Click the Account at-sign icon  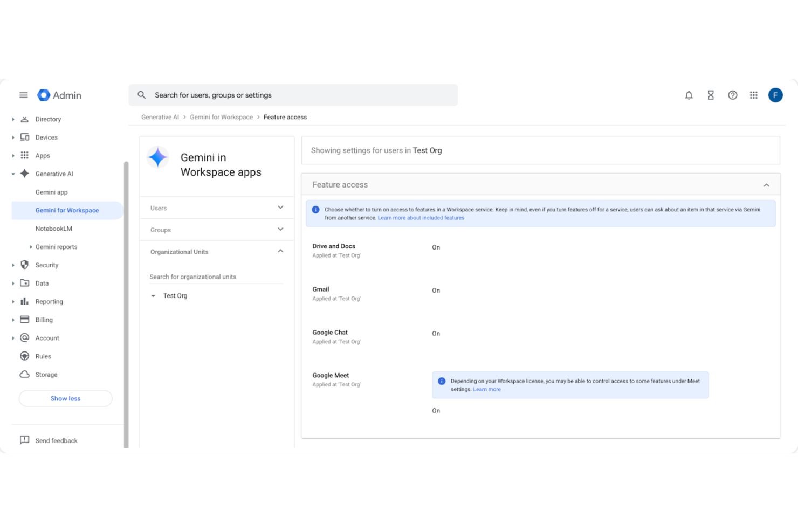coord(25,338)
